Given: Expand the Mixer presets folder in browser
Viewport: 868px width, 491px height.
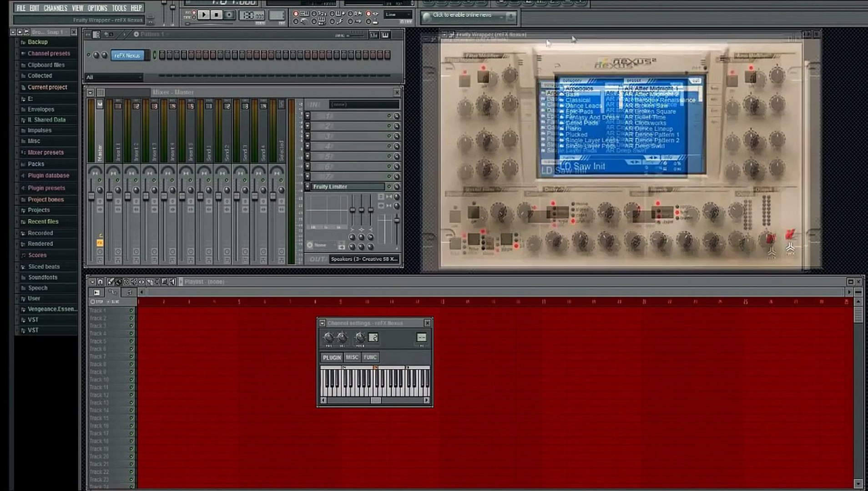Looking at the screenshot, I should point(45,152).
